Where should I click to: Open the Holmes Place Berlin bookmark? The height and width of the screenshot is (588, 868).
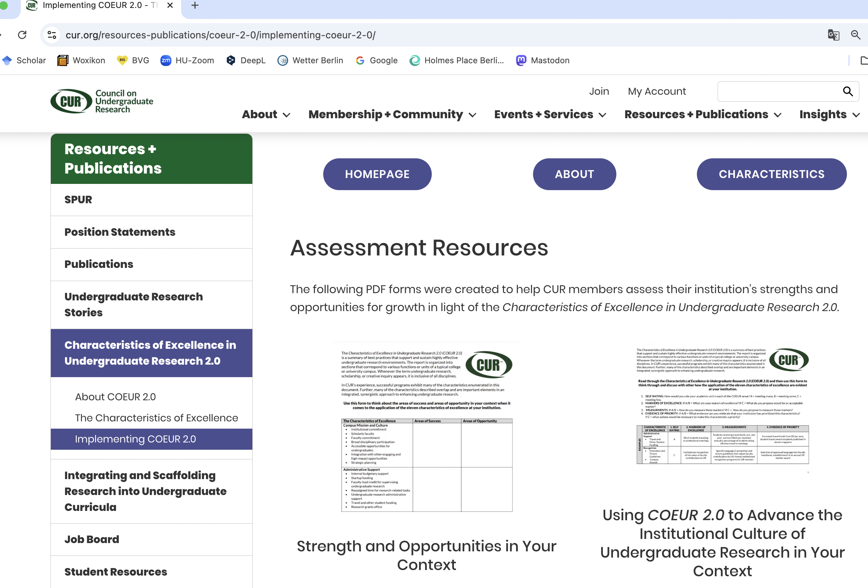pos(456,60)
